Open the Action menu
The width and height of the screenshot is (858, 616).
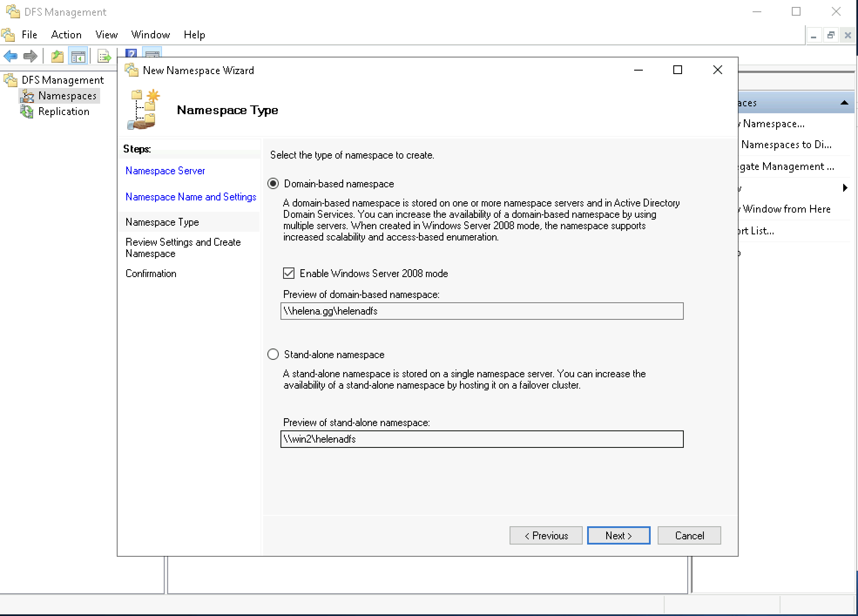(66, 35)
